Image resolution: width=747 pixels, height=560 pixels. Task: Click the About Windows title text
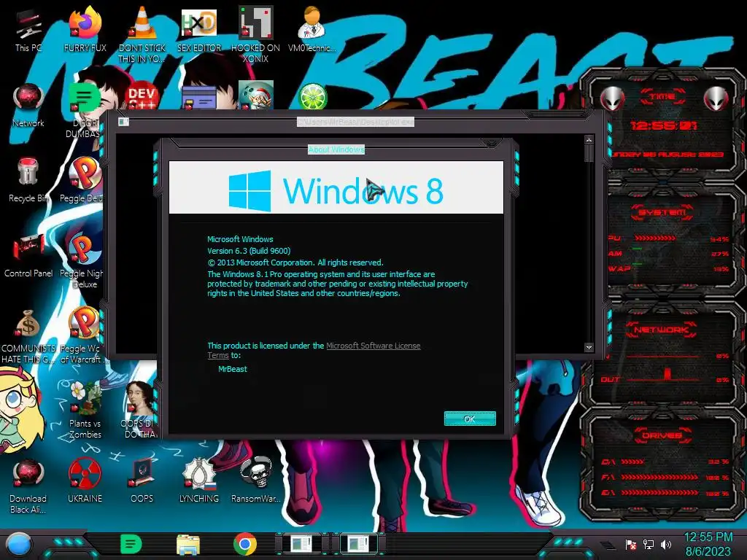[x=336, y=149]
